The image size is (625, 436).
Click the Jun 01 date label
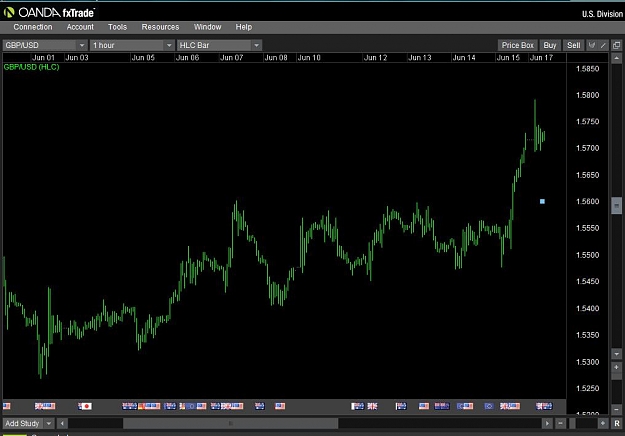click(x=43, y=58)
